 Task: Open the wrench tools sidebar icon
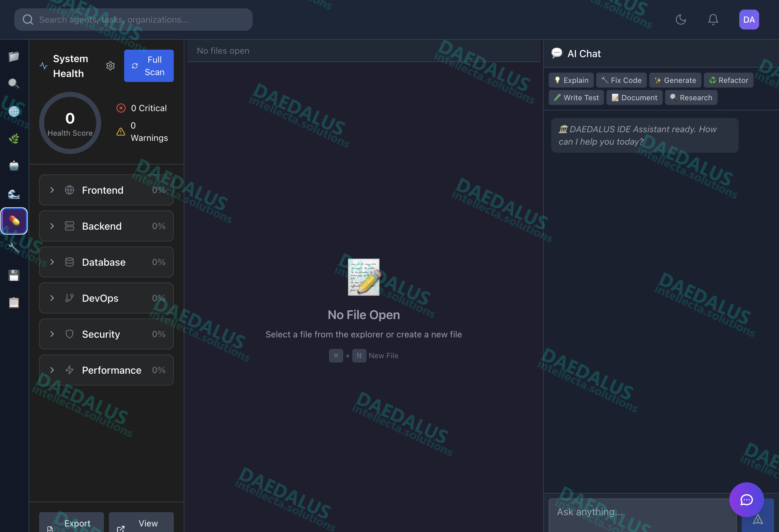pos(14,248)
